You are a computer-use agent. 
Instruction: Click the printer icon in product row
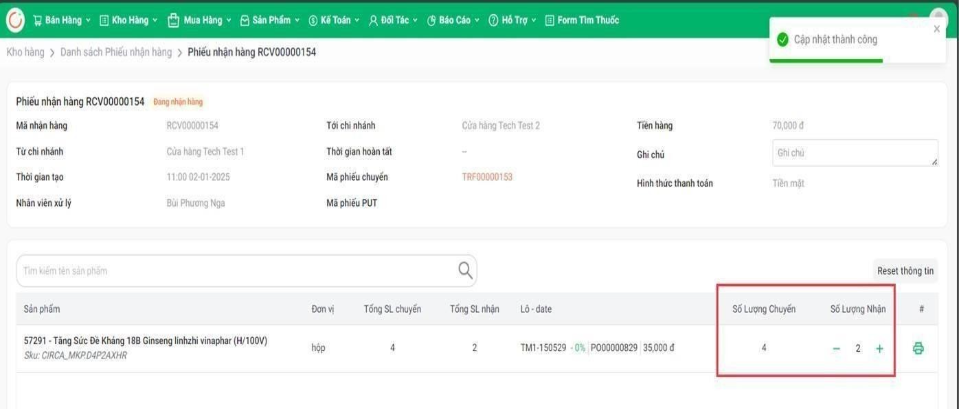pyautogui.click(x=918, y=348)
